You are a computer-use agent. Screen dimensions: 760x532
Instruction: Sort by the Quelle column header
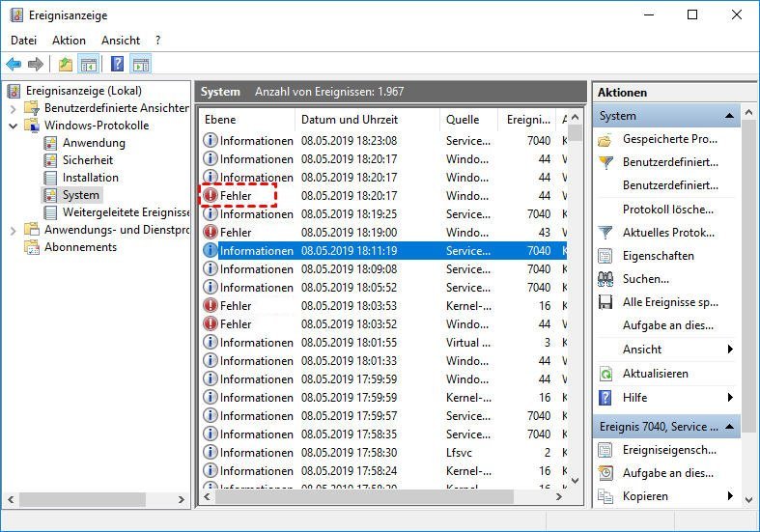pyautogui.click(x=468, y=120)
